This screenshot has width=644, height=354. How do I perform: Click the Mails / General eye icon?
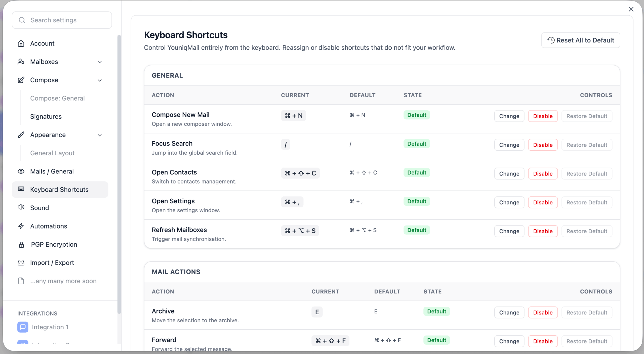tap(21, 171)
